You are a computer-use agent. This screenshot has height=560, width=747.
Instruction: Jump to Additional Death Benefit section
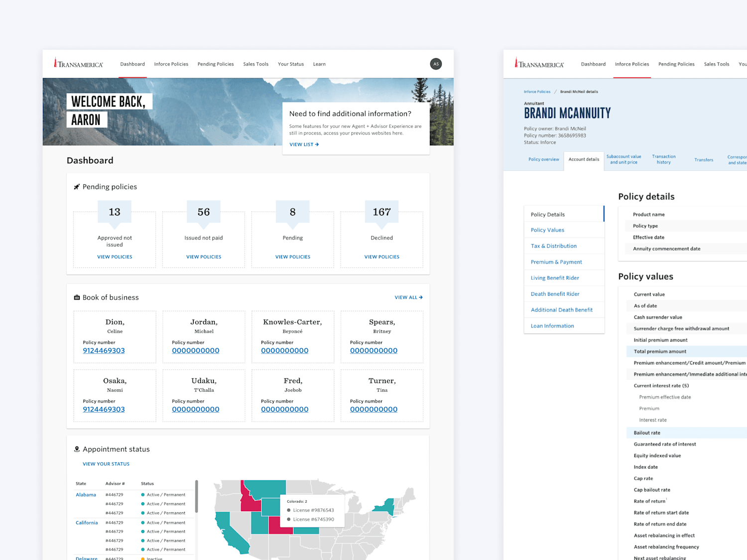point(564,310)
